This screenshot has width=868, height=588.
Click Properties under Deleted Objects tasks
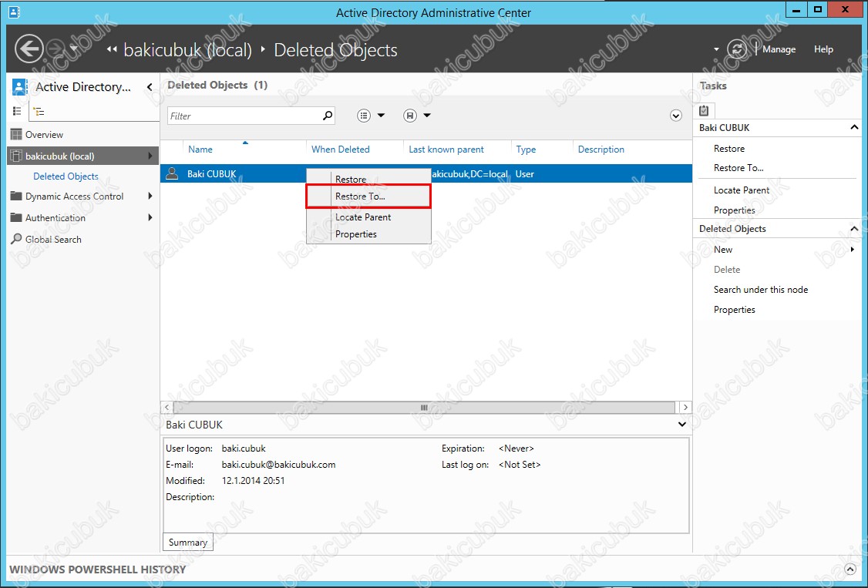click(x=734, y=310)
